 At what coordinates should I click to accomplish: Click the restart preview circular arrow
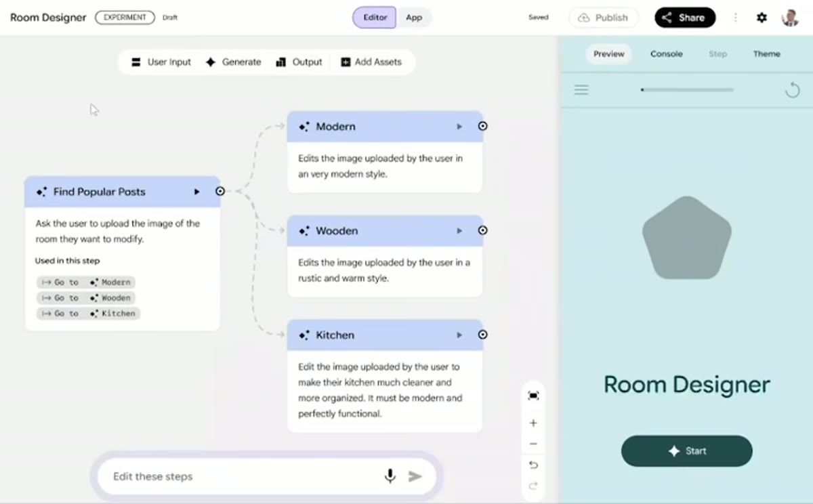(x=792, y=89)
